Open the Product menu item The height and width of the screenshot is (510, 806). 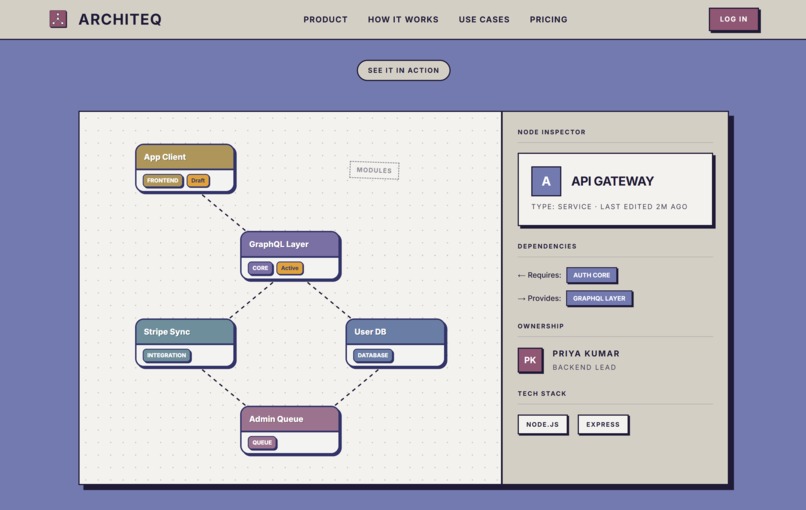click(325, 20)
